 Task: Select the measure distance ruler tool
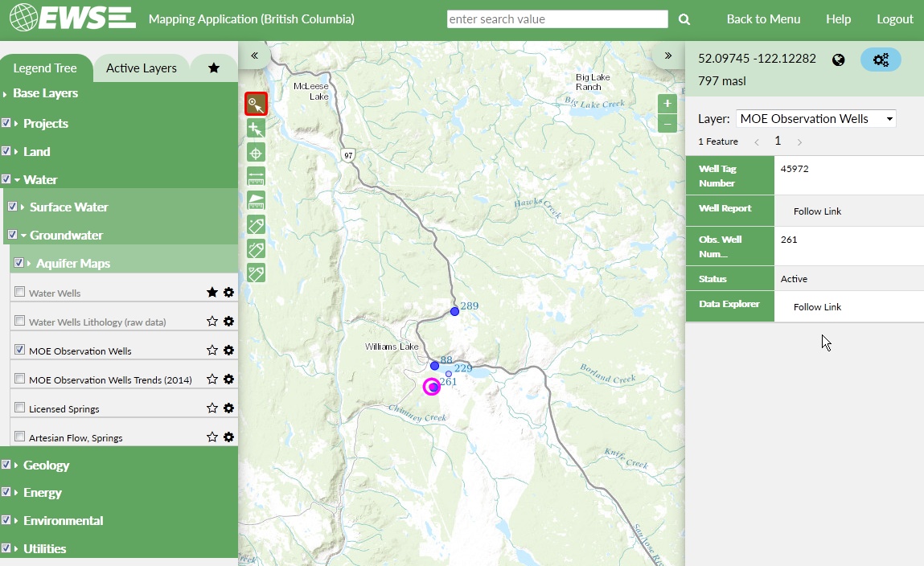(256, 177)
